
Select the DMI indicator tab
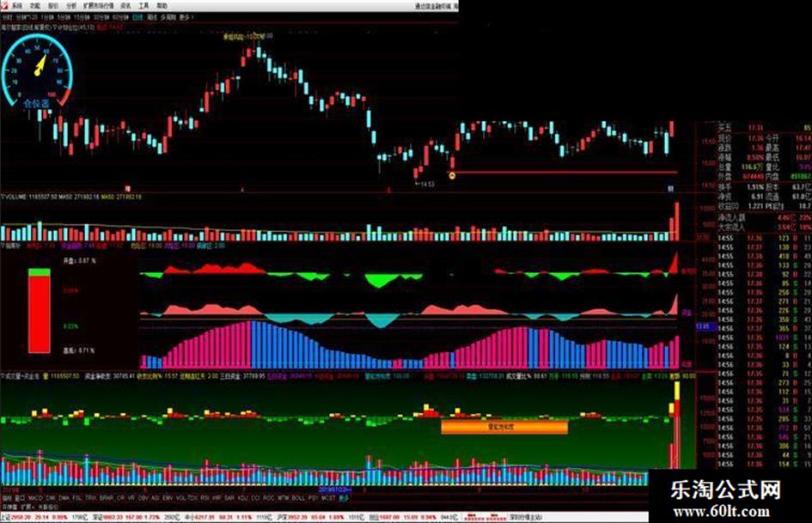click(51, 498)
